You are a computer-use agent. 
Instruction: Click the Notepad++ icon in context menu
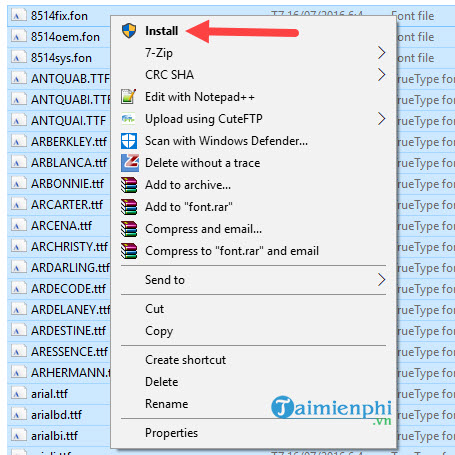coord(129,97)
